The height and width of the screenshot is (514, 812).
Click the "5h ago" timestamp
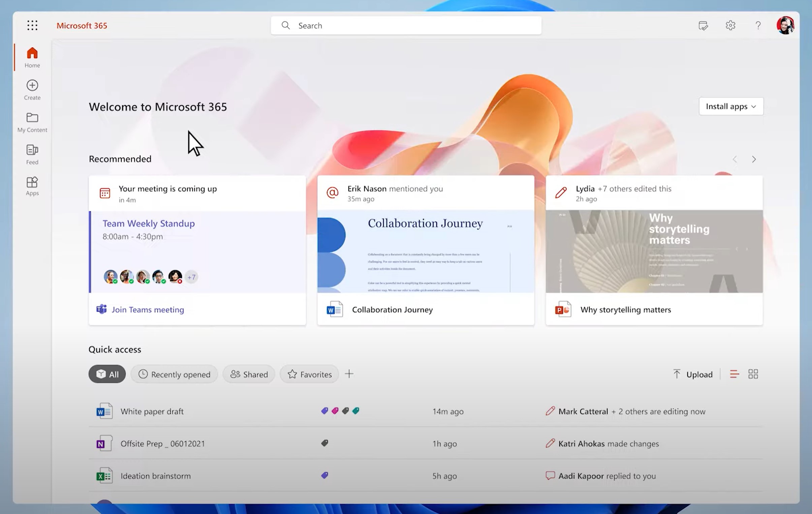444,476
